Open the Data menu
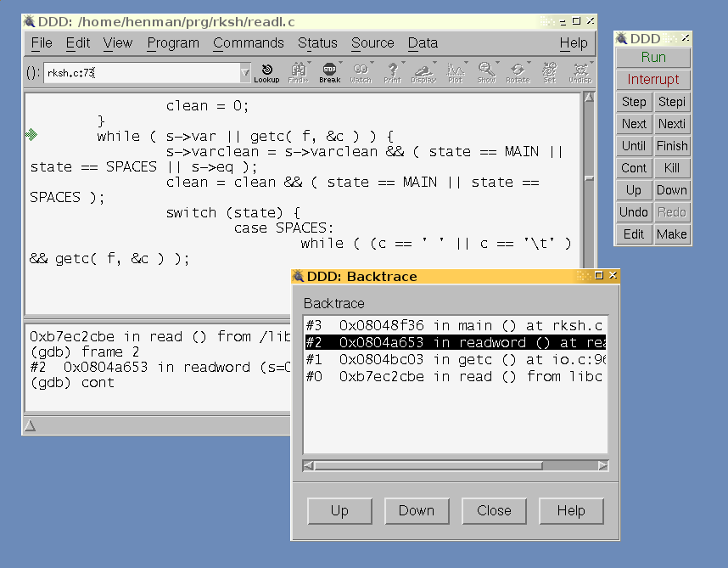Viewport: 728px width, 568px height. click(423, 42)
